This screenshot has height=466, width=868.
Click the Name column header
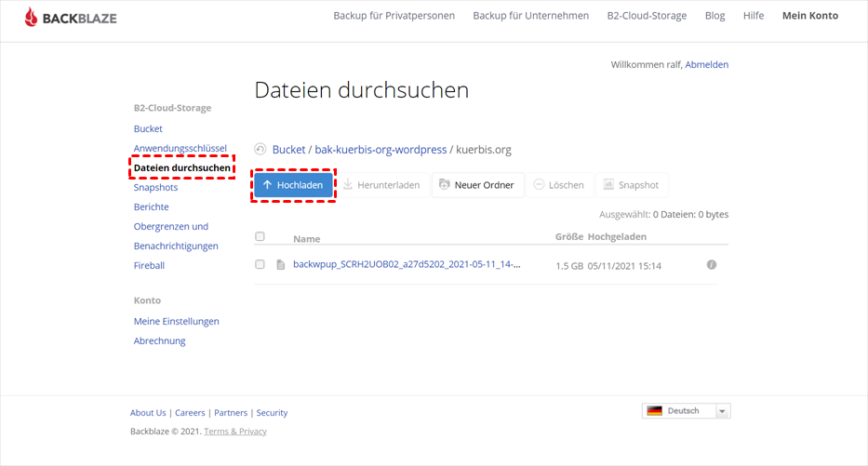[x=307, y=238]
